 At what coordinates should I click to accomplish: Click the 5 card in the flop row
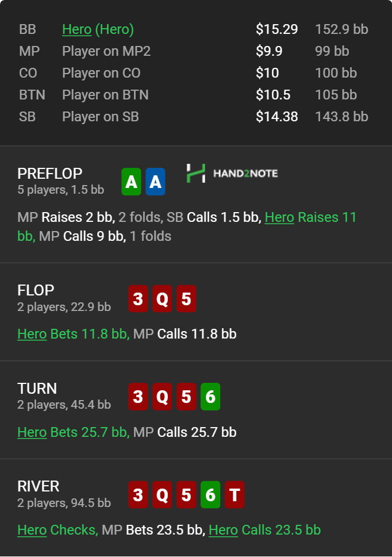tap(186, 299)
